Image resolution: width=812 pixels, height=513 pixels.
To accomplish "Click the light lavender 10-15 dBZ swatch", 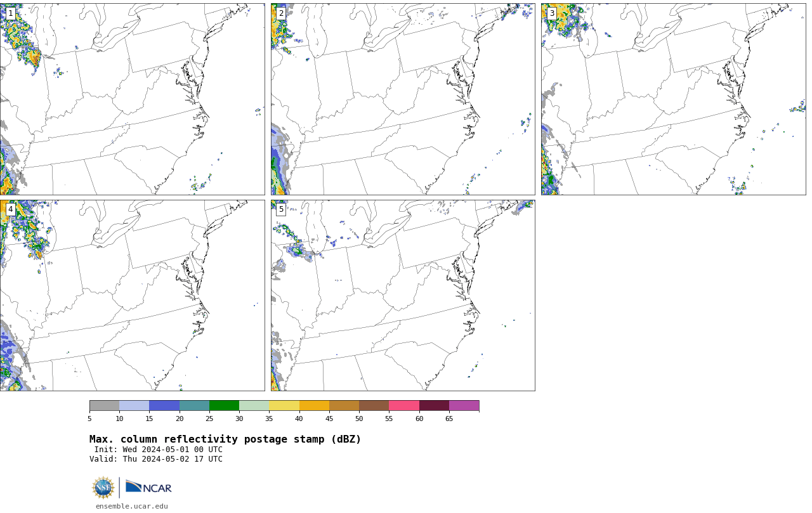I will point(134,406).
